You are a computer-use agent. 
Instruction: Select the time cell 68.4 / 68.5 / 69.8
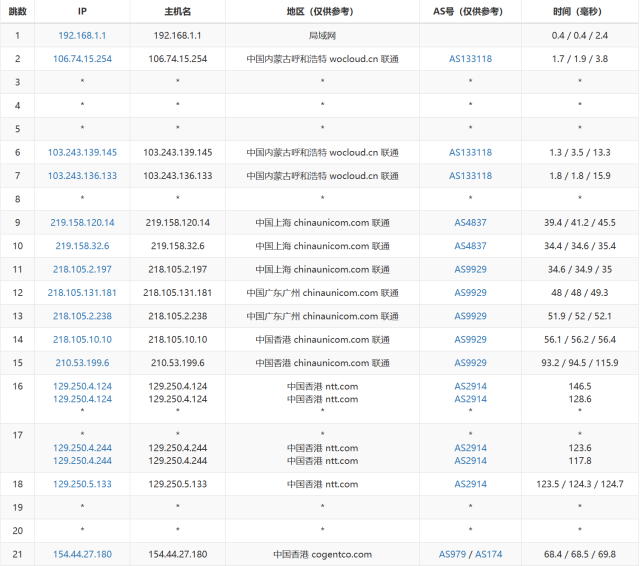point(580,554)
